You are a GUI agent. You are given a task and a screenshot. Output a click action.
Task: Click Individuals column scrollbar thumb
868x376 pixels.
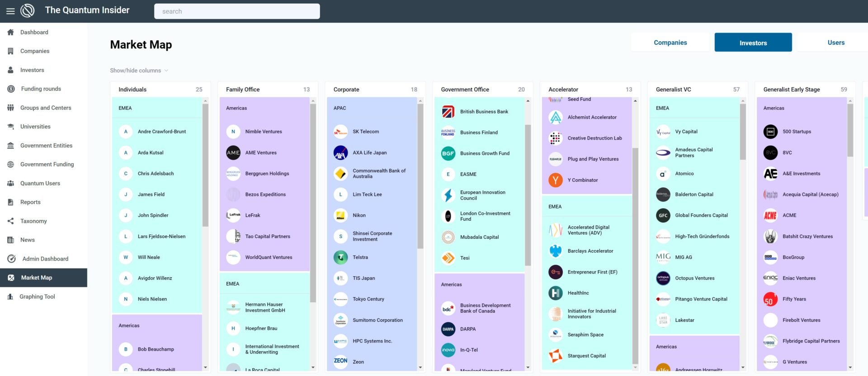[x=205, y=165]
